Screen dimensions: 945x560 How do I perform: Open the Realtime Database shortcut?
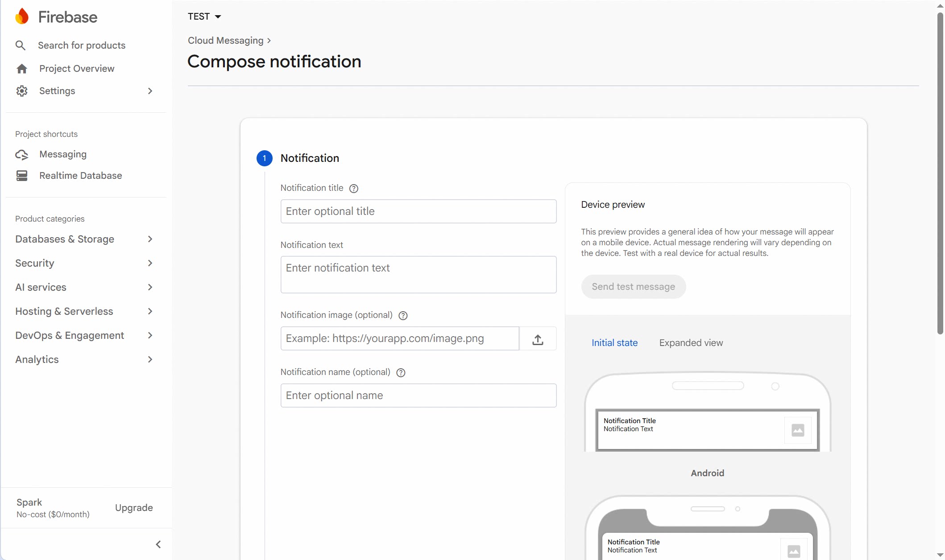point(80,176)
